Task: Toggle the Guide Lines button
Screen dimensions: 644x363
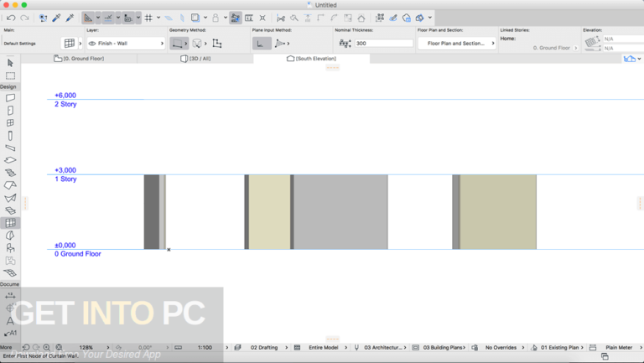Action: 88,18
